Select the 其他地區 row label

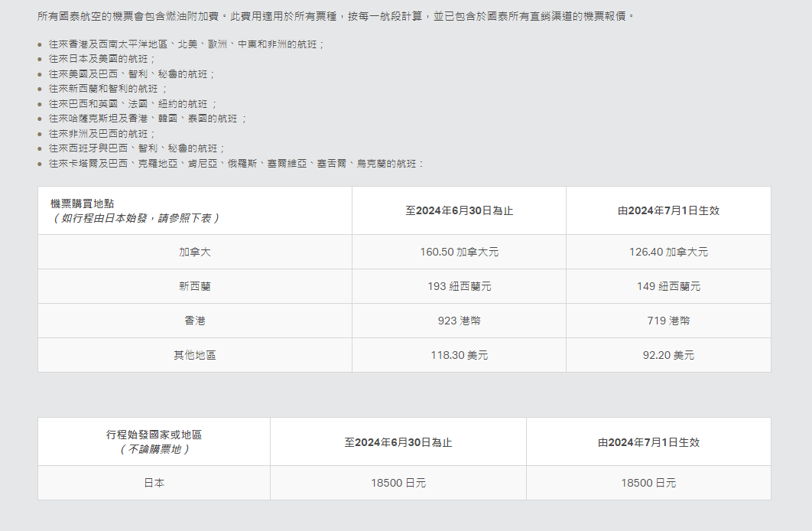[x=194, y=355]
